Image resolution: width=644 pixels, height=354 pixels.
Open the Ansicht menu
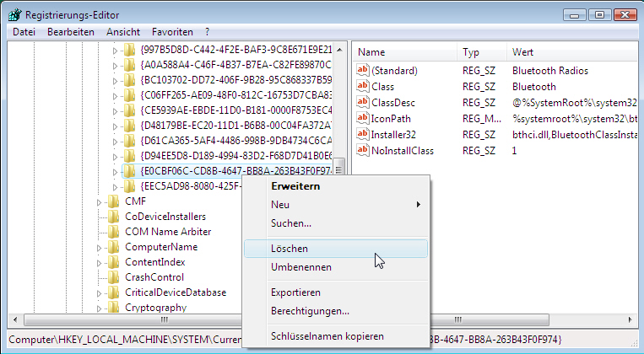[122, 32]
